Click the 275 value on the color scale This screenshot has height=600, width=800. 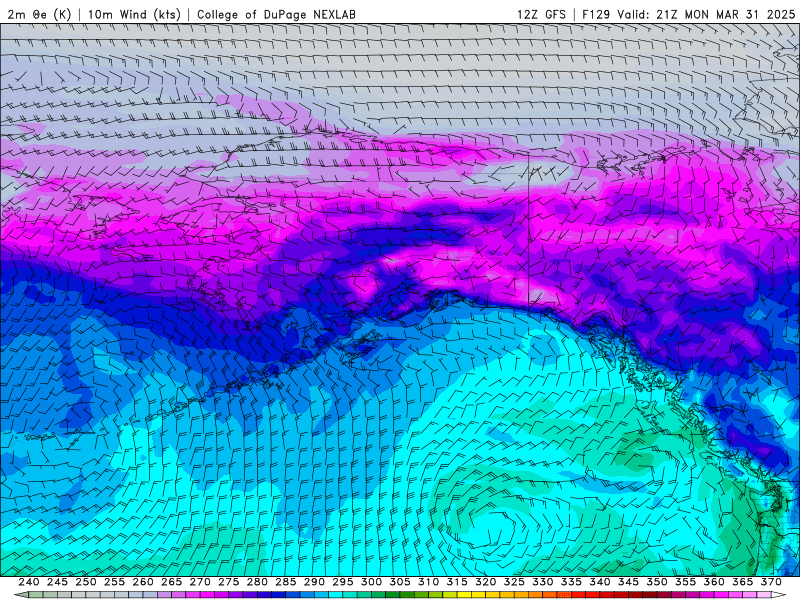click(x=229, y=582)
